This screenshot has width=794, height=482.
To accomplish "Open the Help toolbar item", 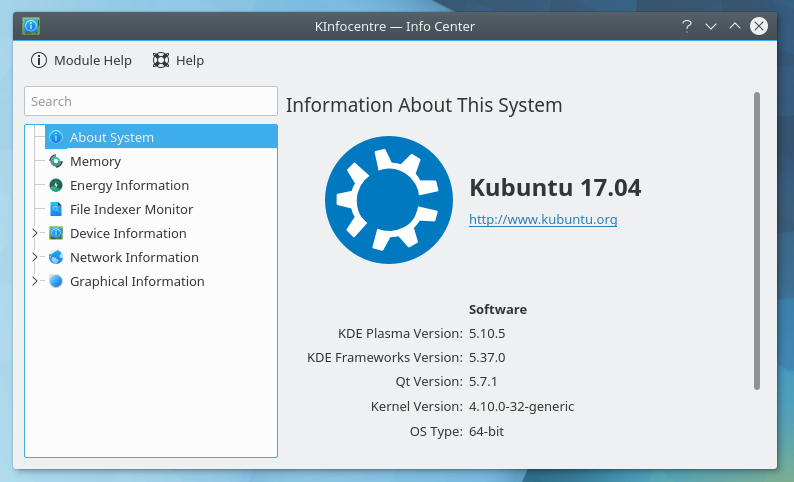I will 178,60.
